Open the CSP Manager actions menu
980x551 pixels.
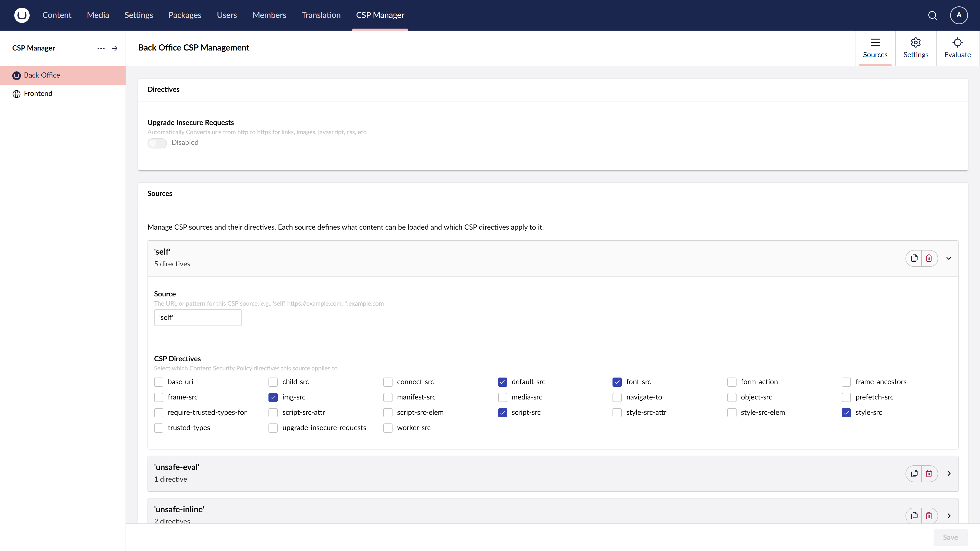coord(101,48)
